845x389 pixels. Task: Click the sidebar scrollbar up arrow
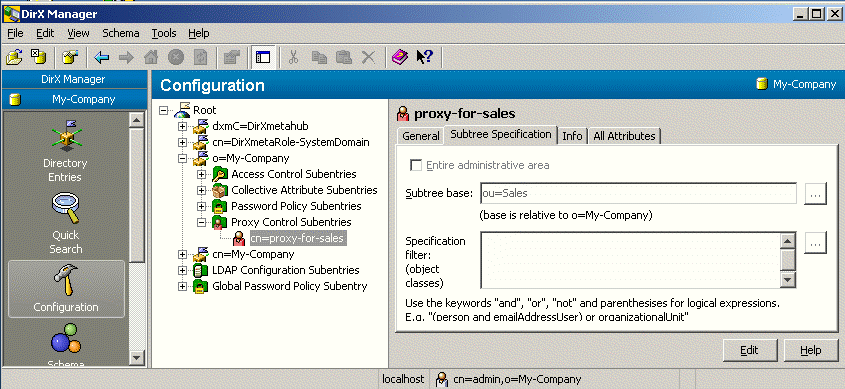(137, 121)
